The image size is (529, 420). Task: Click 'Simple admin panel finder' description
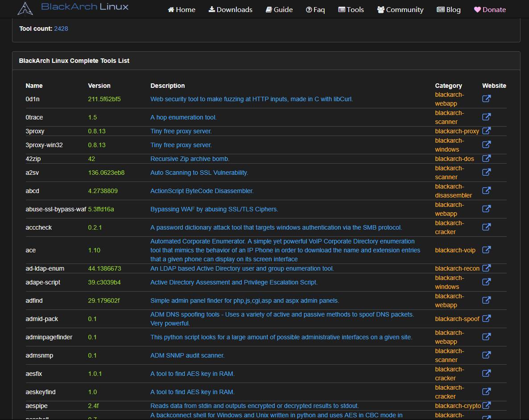pyautogui.click(x=245, y=301)
